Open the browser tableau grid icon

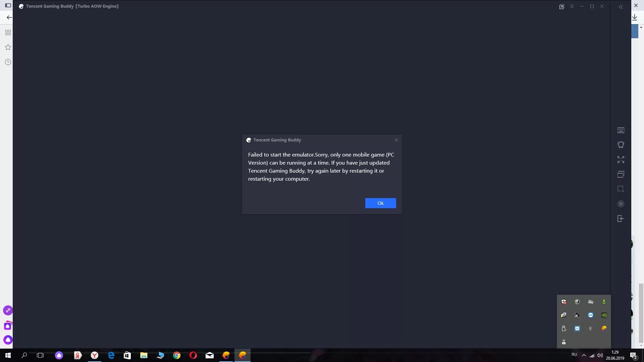8,33
